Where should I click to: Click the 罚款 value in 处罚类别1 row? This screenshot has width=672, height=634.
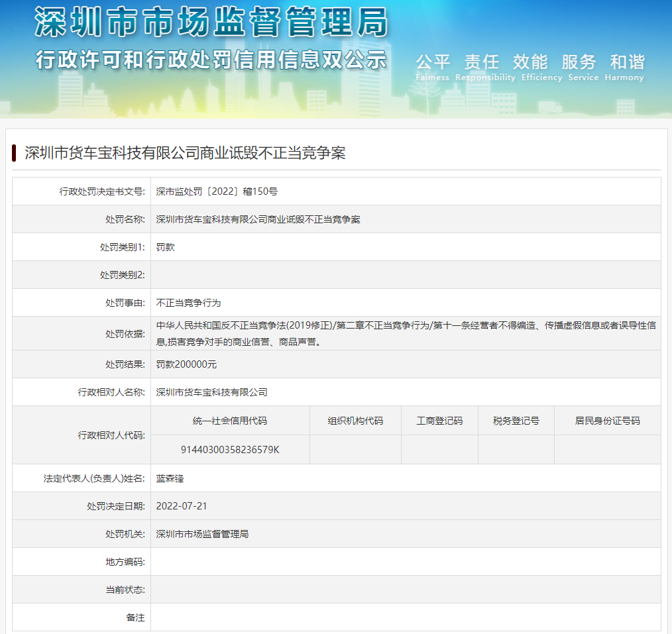pyautogui.click(x=165, y=247)
